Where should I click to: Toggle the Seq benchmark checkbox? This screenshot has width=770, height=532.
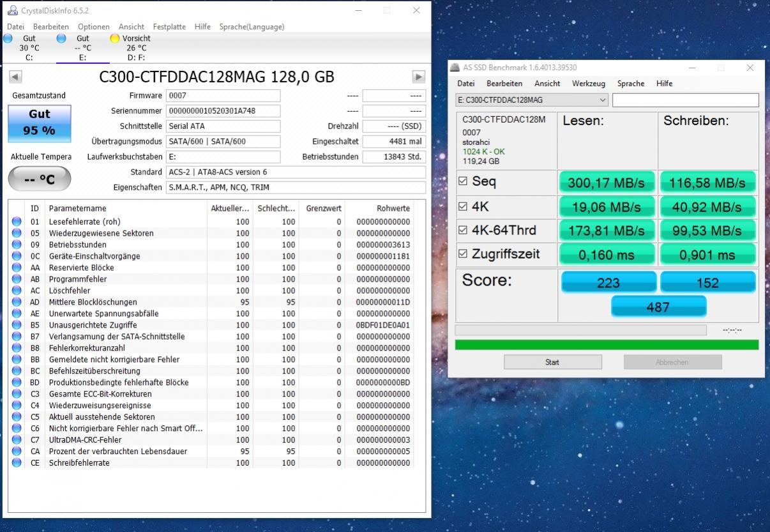point(464,182)
